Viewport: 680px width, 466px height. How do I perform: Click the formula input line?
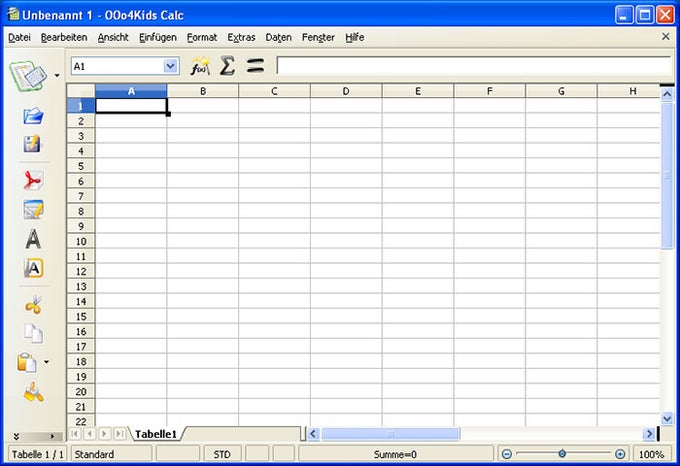474,66
